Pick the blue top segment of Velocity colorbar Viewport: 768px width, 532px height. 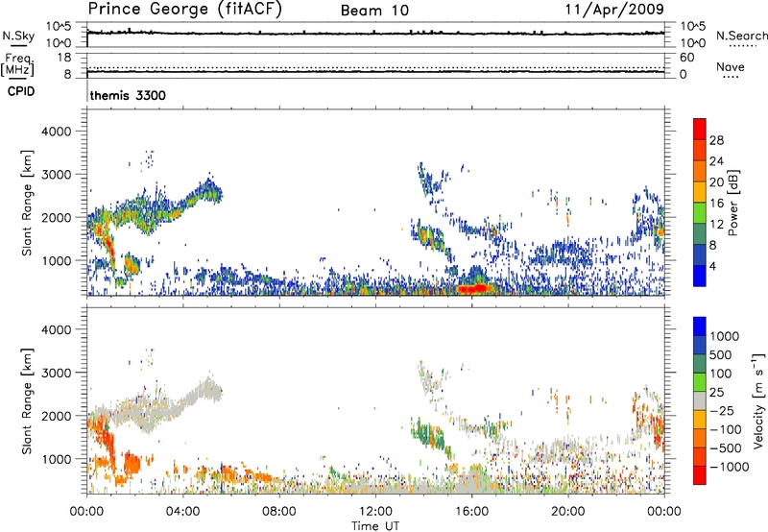(700, 326)
